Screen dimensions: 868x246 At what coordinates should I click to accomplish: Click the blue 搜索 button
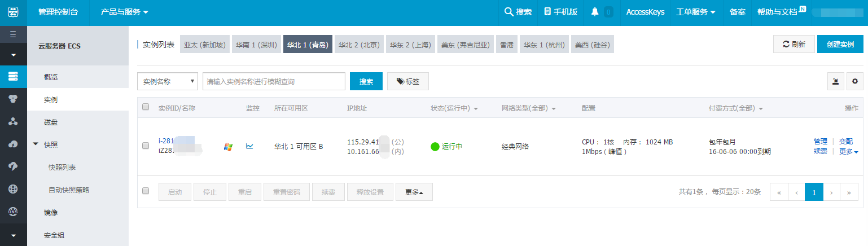pyautogui.click(x=366, y=81)
